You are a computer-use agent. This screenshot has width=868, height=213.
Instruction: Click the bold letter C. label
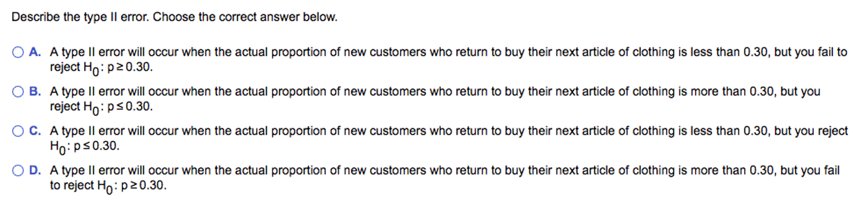(x=35, y=131)
